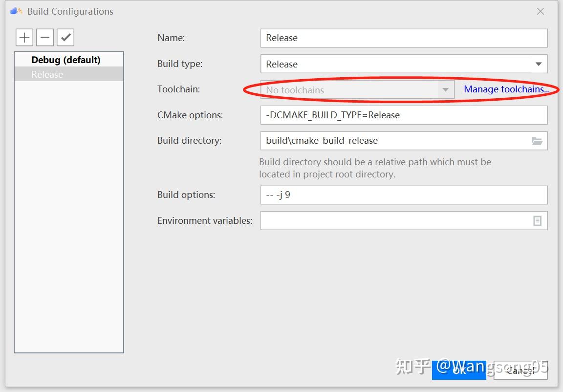
Task: Add a new build configuration
Action: [24, 37]
